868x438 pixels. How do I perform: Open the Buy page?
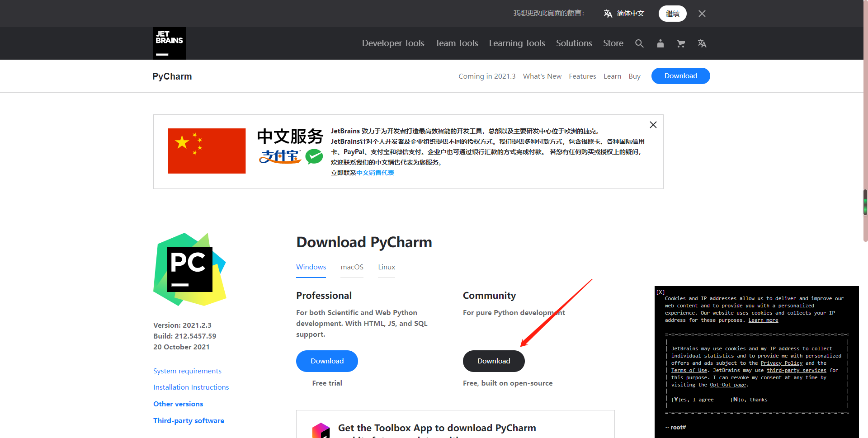634,76
